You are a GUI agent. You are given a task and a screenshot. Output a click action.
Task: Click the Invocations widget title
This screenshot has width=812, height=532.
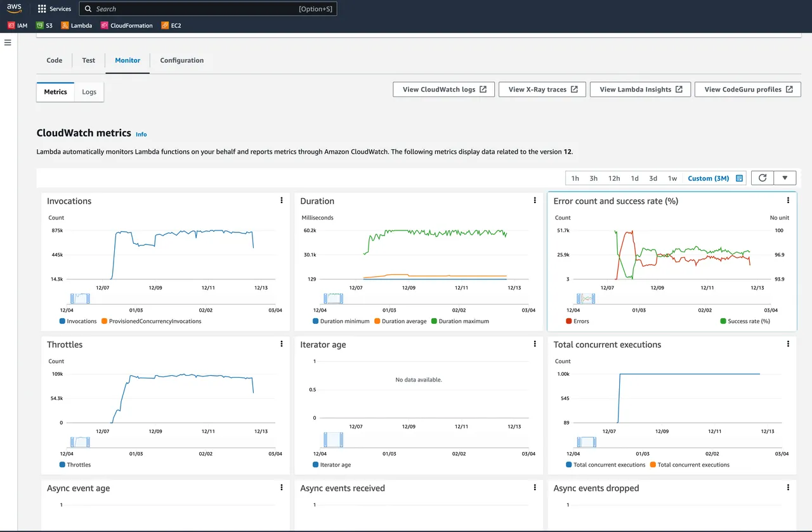coord(69,201)
